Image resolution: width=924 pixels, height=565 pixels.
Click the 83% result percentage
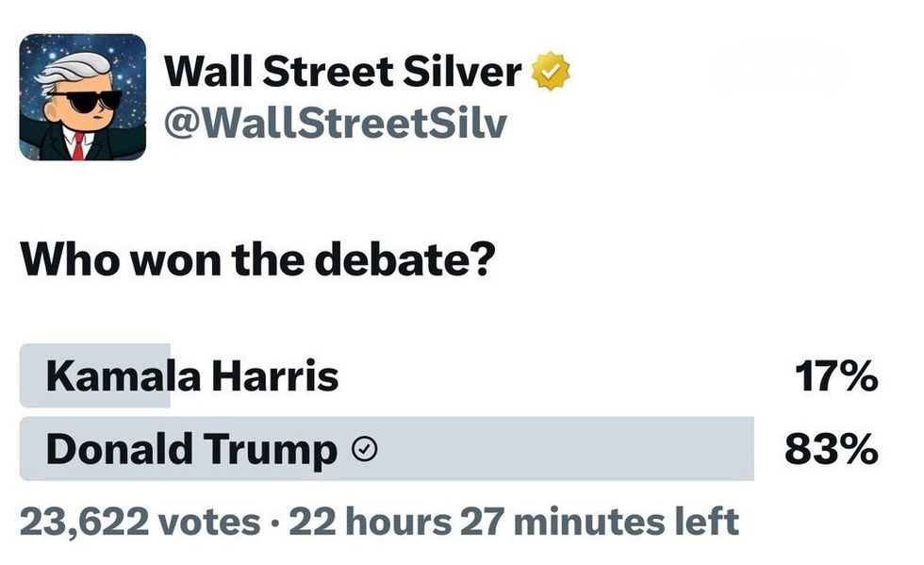click(x=833, y=450)
